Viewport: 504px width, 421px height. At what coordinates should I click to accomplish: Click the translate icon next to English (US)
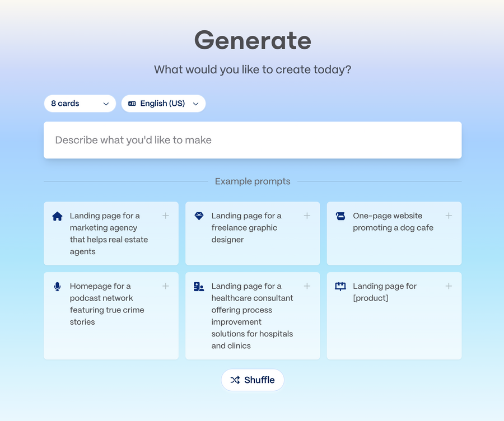tap(132, 104)
